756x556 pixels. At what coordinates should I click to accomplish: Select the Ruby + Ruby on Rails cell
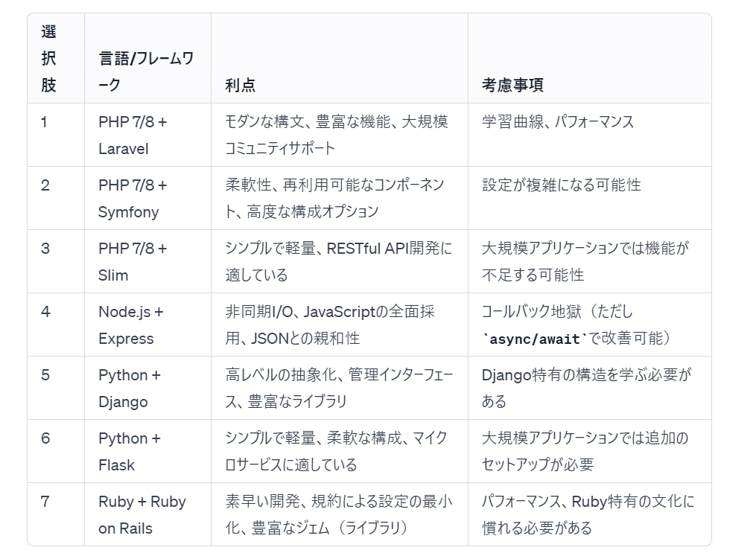(x=142, y=515)
